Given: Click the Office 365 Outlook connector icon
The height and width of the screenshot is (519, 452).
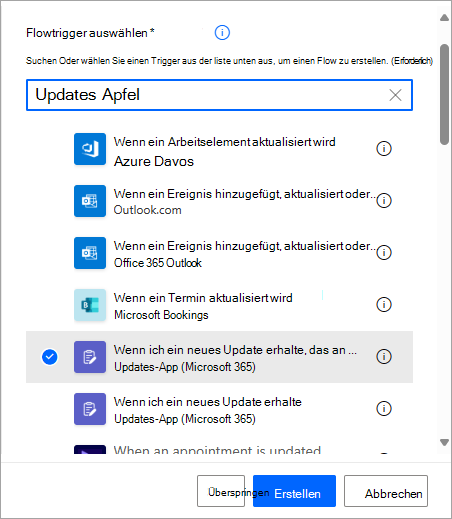Looking at the screenshot, I should (x=90, y=253).
